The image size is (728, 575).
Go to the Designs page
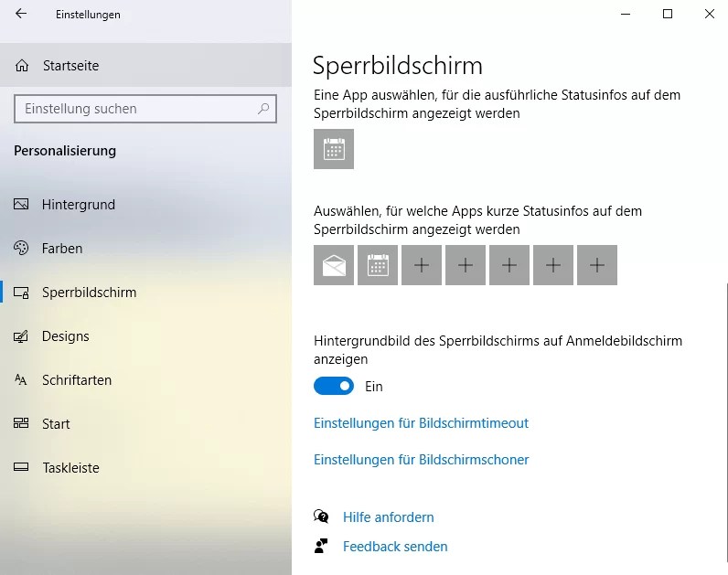[x=145, y=336]
